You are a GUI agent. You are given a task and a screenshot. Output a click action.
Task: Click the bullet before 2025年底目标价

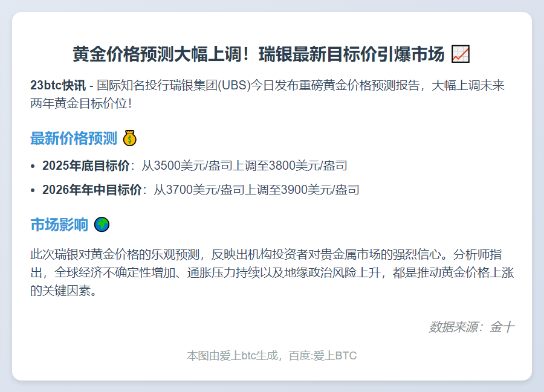coord(31,165)
